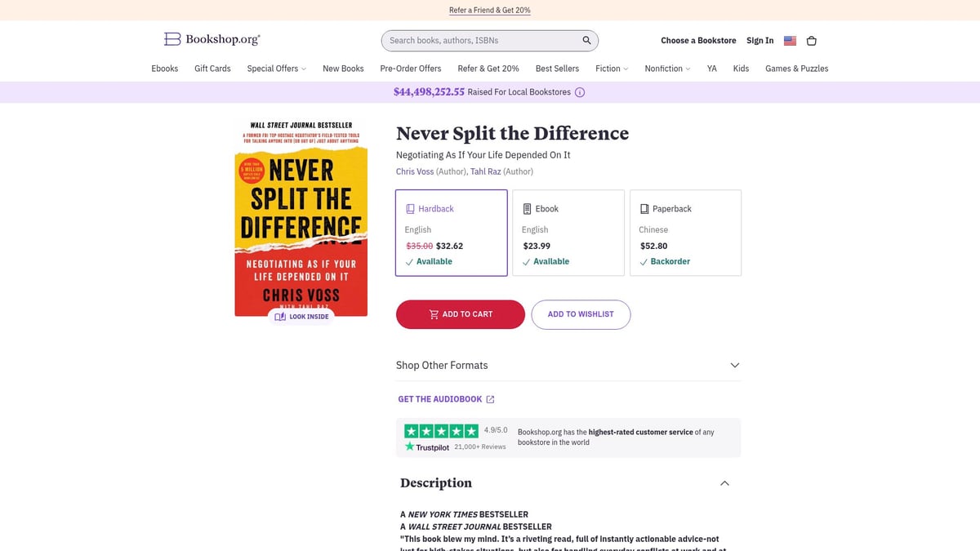Add the book to your cart
This screenshot has width=980, height=551.
click(460, 314)
